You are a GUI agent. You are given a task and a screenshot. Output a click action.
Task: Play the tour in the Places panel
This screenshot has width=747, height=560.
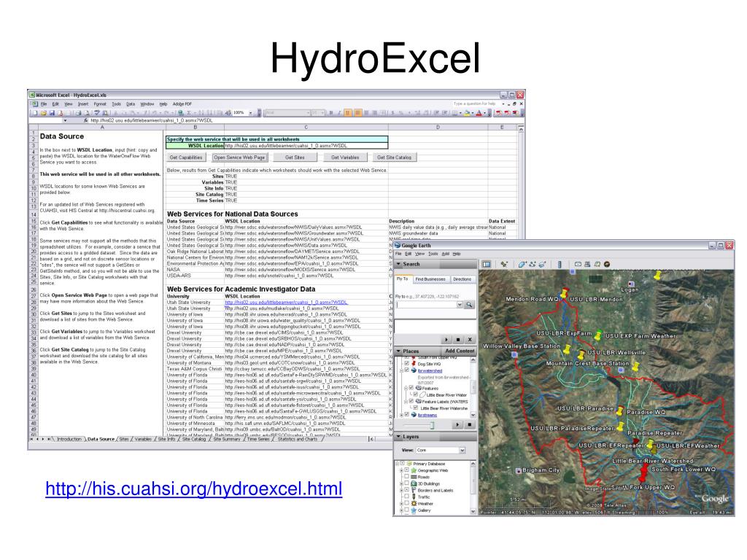457,424
